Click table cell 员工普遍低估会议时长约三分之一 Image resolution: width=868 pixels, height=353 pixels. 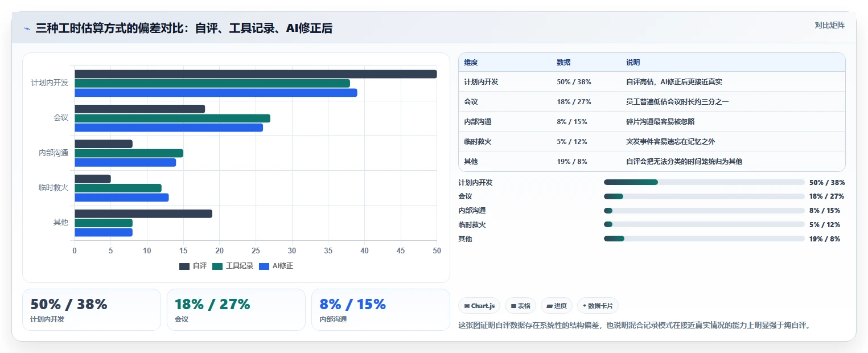(x=677, y=102)
